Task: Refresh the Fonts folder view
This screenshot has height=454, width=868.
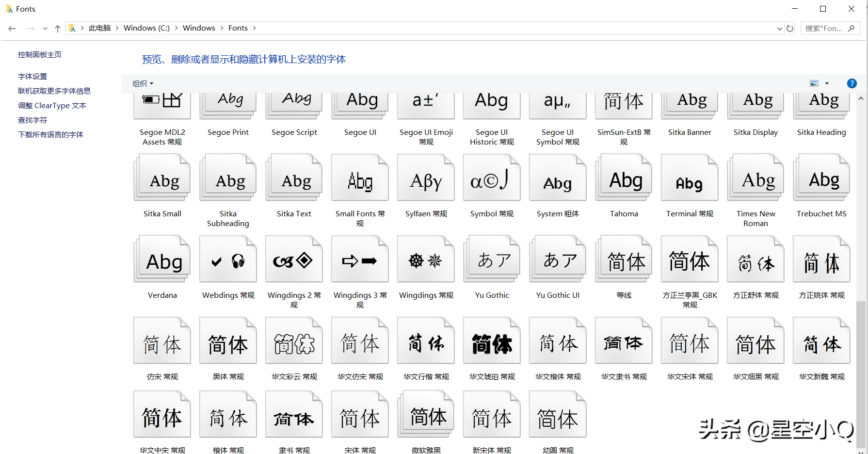Action: (x=790, y=28)
